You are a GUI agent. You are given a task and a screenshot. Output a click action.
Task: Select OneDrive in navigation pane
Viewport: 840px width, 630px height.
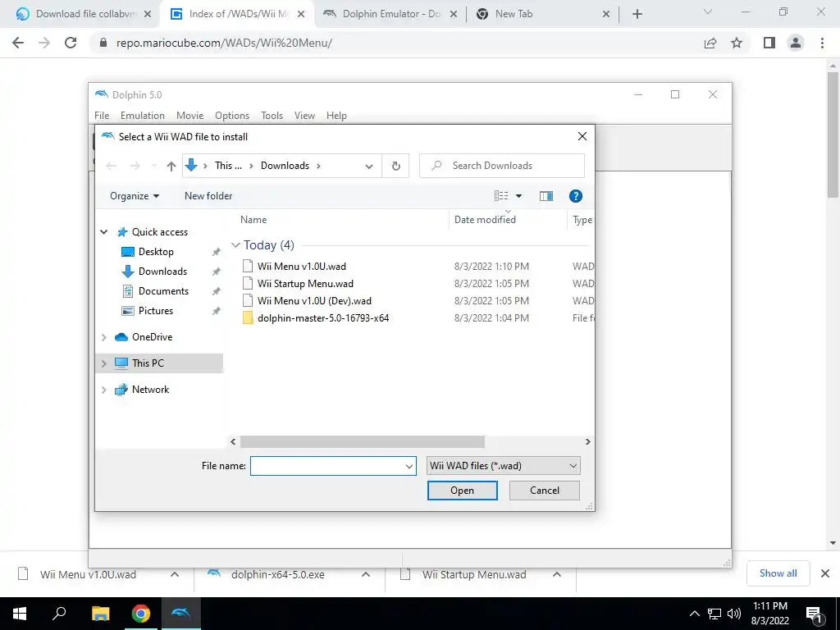click(x=152, y=337)
